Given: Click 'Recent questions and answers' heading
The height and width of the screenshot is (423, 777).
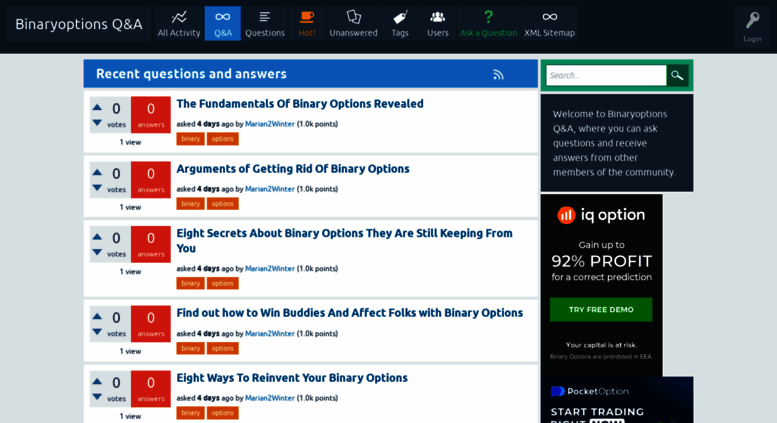Looking at the screenshot, I should [191, 74].
